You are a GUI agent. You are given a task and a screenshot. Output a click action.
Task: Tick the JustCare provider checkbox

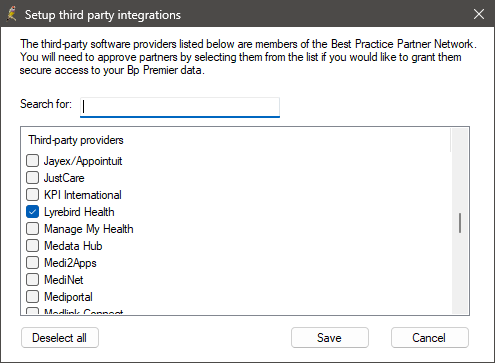[x=32, y=178]
